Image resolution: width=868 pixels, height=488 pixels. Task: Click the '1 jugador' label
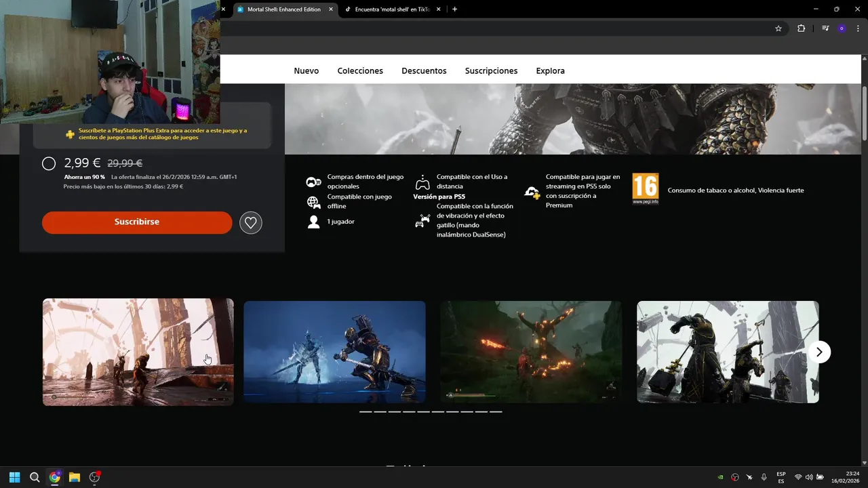pos(340,222)
